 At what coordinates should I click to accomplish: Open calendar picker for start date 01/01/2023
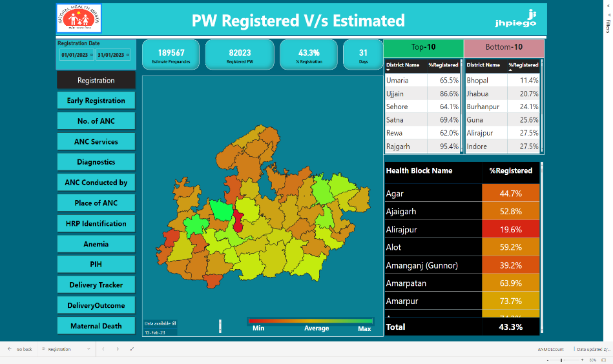coord(92,56)
